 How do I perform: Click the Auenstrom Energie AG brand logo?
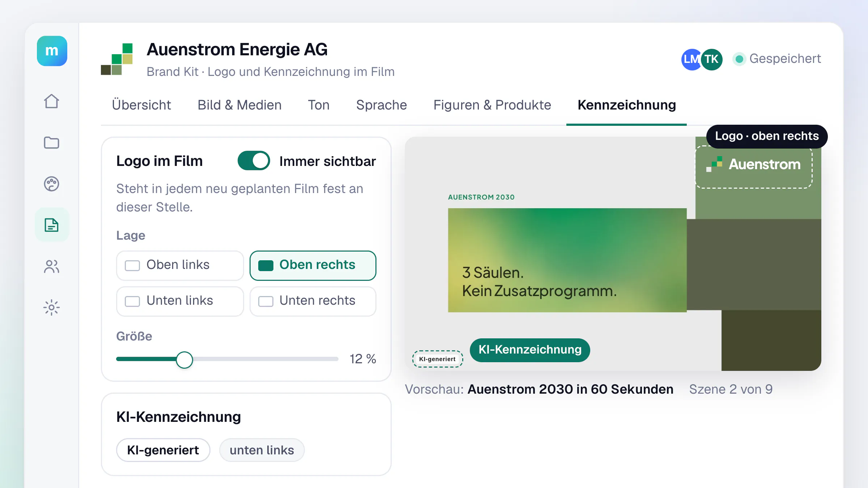117,59
